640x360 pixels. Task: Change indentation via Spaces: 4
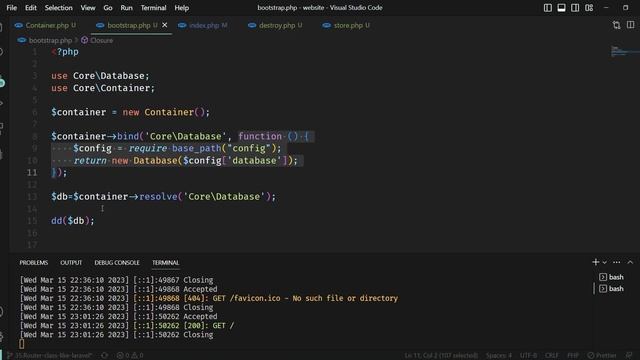[x=499, y=356]
